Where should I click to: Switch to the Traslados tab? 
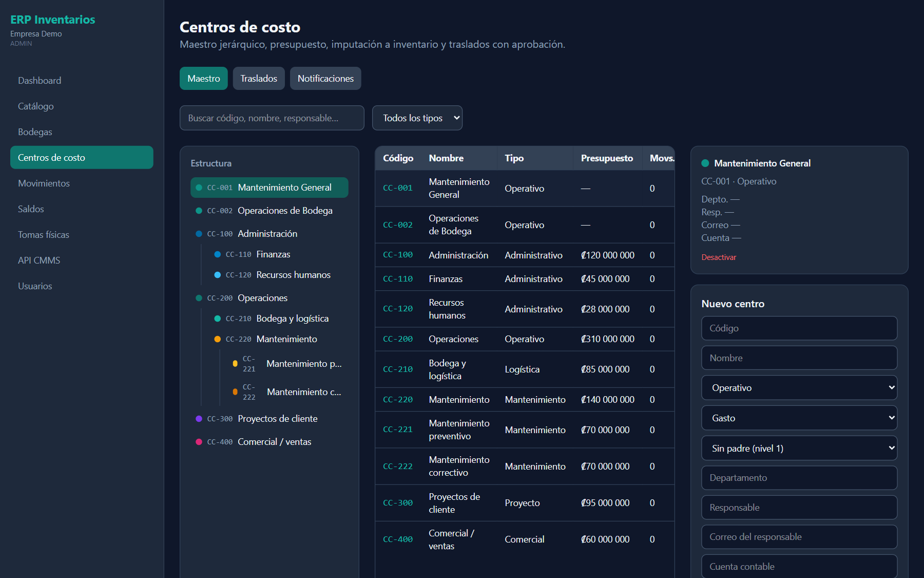(259, 79)
